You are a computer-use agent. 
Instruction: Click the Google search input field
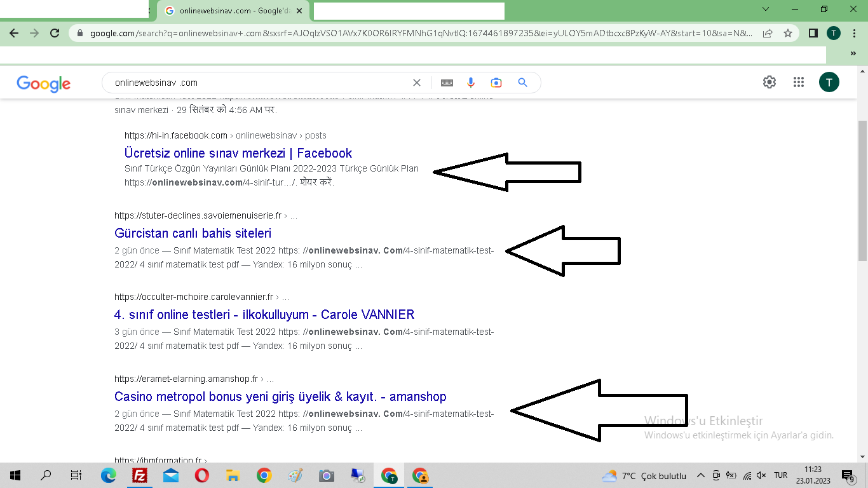pos(261,83)
